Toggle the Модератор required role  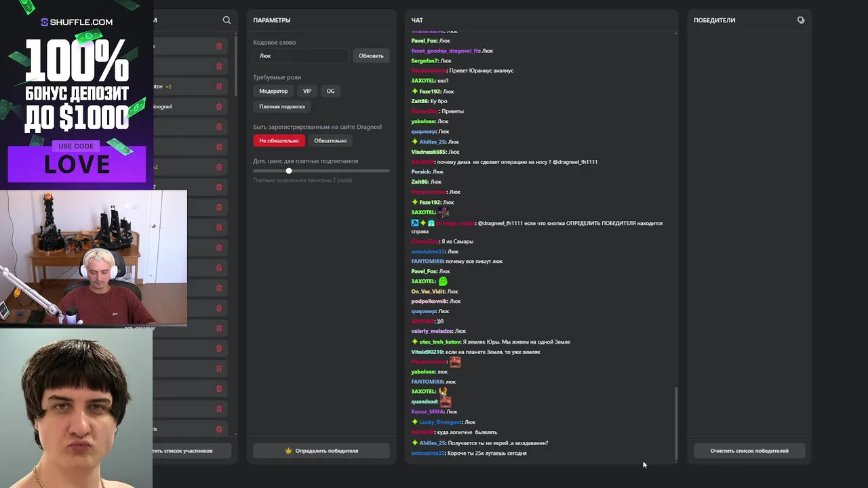click(x=273, y=91)
